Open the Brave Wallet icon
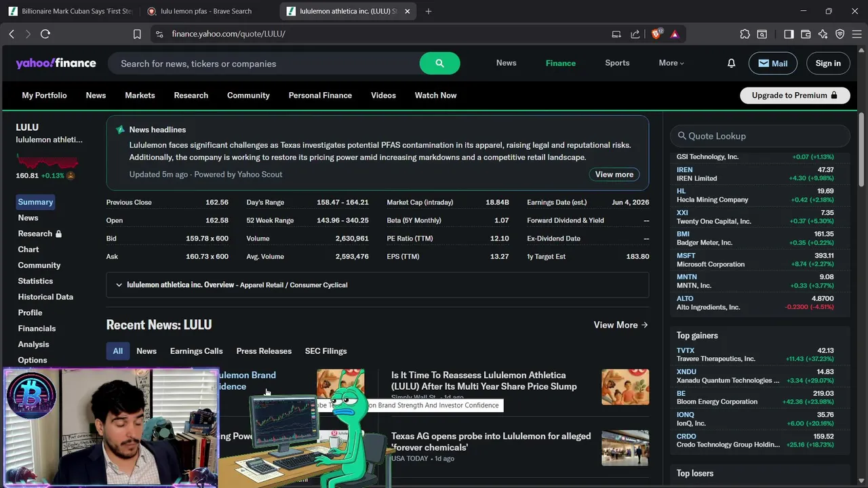Screen dimensions: 868x488 tap(806, 34)
